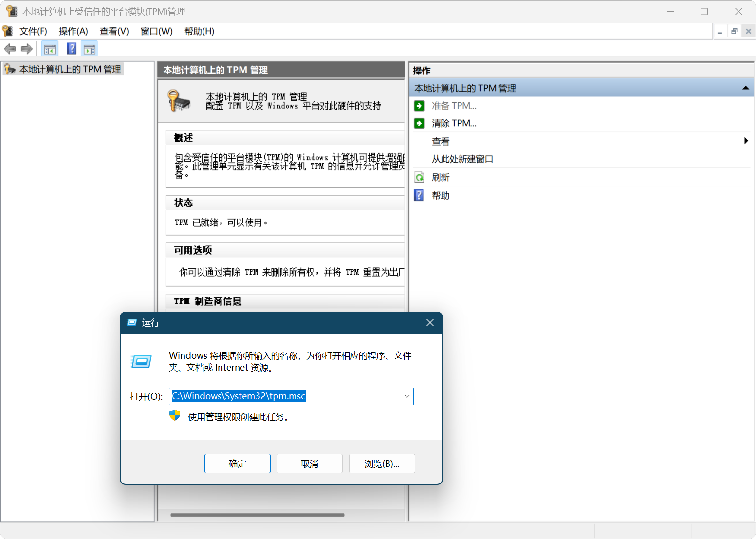This screenshot has width=756, height=539.
Task: Select 本地计算机上的 TPM 管理 tree node
Action: (x=70, y=69)
